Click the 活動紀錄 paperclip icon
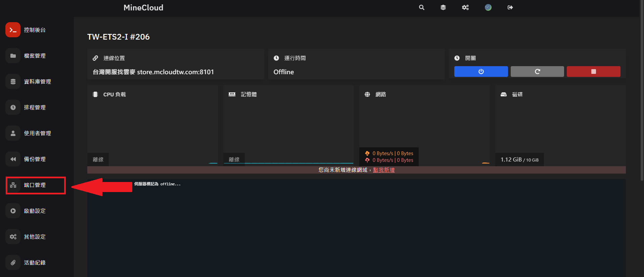Viewport: 644px width, 277px height. [x=13, y=263]
